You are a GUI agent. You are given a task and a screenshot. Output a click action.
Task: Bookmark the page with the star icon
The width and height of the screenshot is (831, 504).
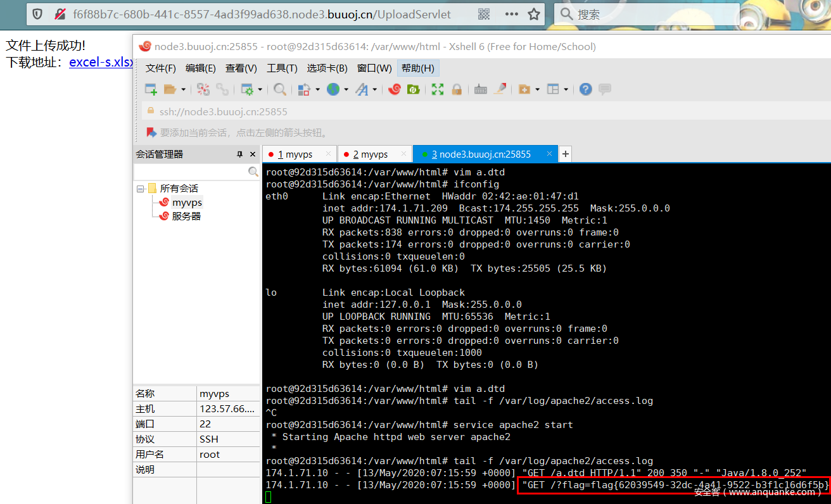click(534, 14)
